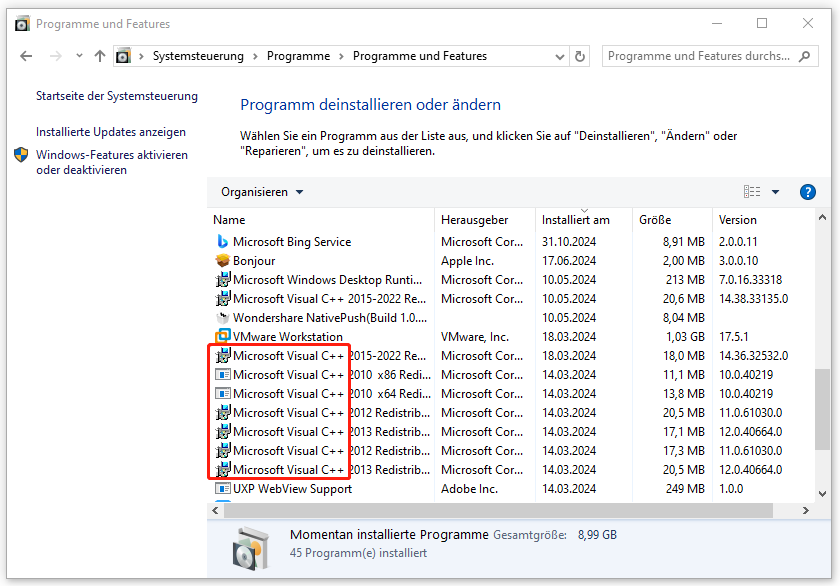The width and height of the screenshot is (840, 586).
Task: Click the Programme breadcrumb item
Action: (299, 57)
